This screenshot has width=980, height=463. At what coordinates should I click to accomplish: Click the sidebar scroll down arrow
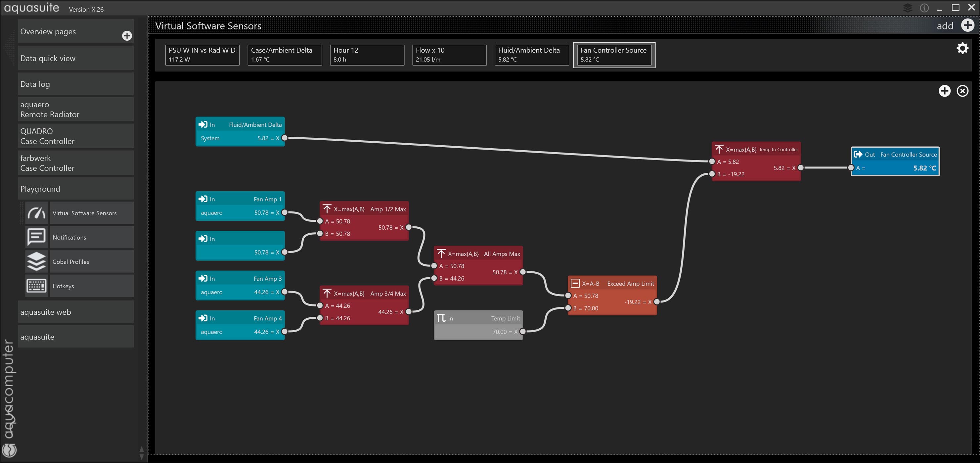[142, 457]
